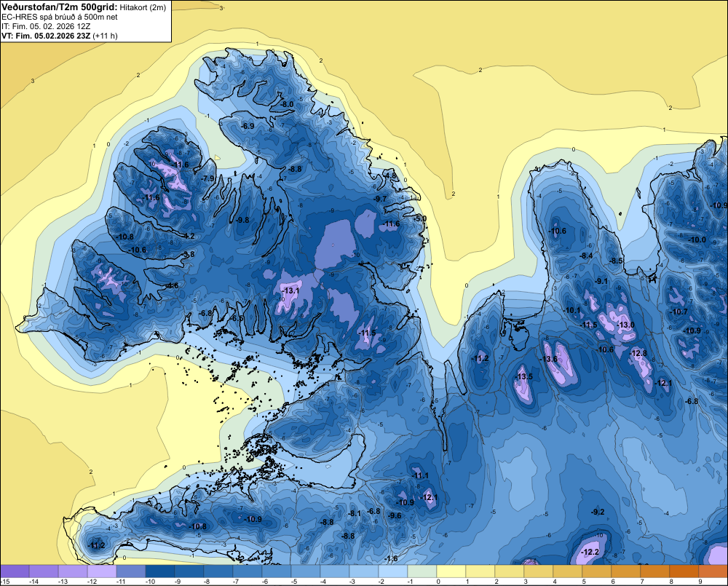Viewport: 728px width, 586px height.
Task: Click the -8.4 temperature label
Action: [x=586, y=256]
